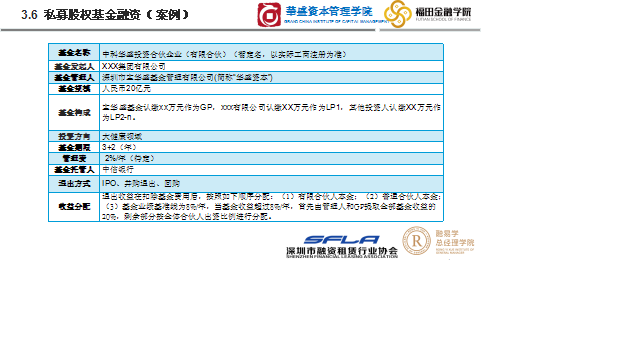The width and height of the screenshot is (640, 360).
Task: Click the red Grand China Institute logo
Action: pos(269,15)
